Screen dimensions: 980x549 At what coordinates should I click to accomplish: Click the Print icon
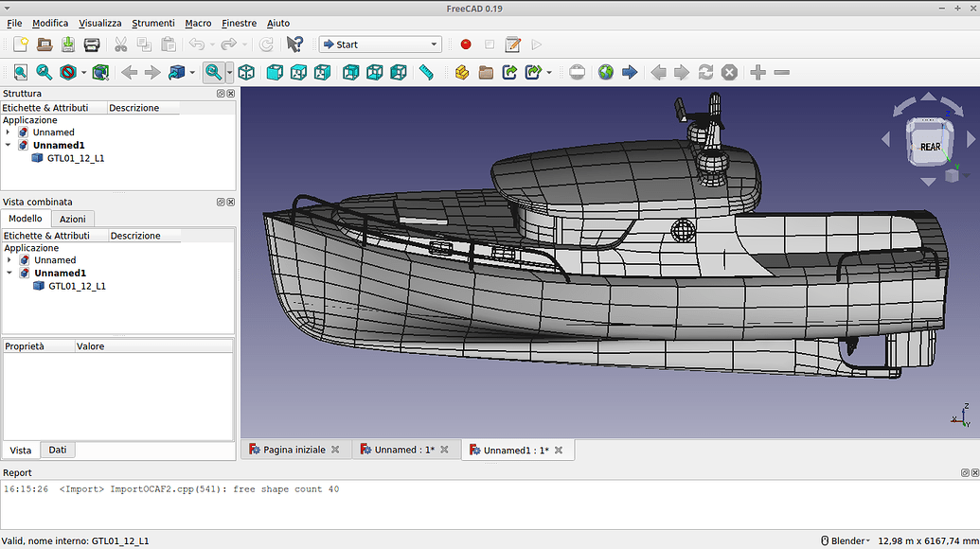[x=92, y=44]
